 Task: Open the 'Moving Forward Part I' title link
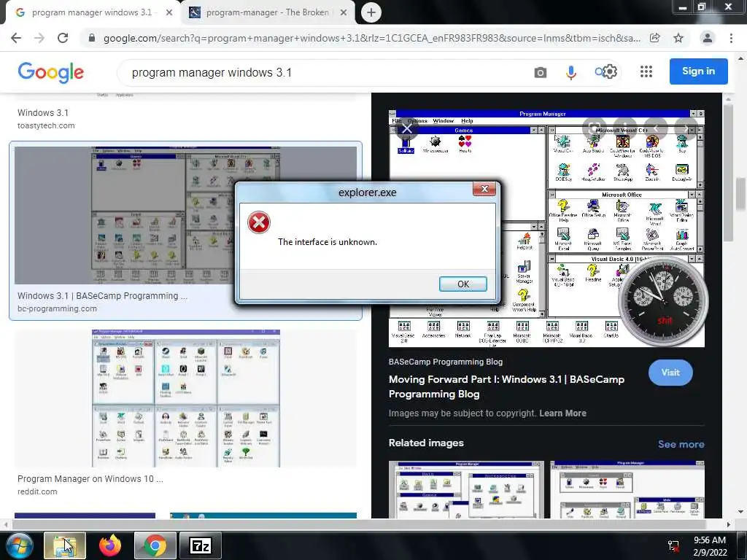coord(506,386)
